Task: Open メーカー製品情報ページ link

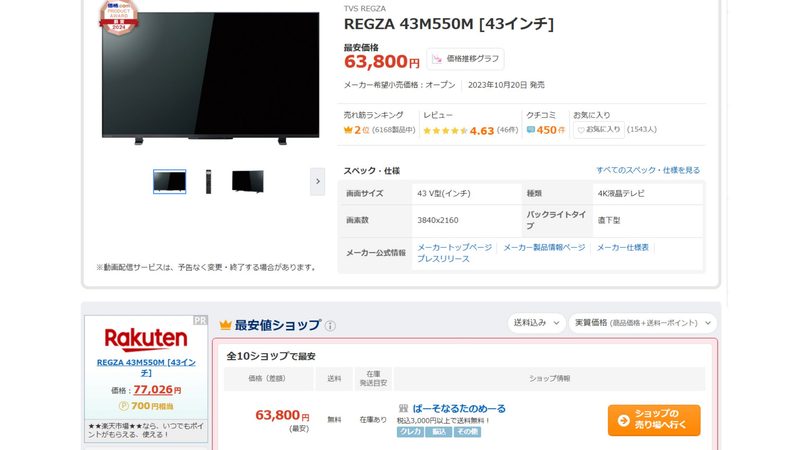Action: point(544,247)
